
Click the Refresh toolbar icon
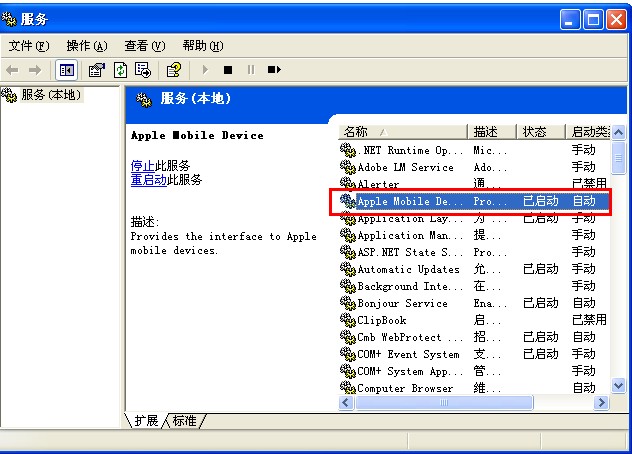pos(121,70)
